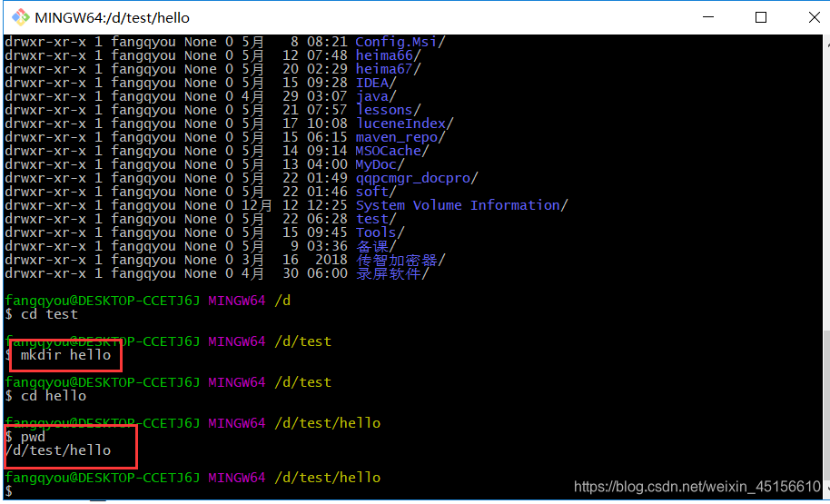Click the 备课/ directory entry
This screenshot has height=504, width=830.
click(376, 246)
